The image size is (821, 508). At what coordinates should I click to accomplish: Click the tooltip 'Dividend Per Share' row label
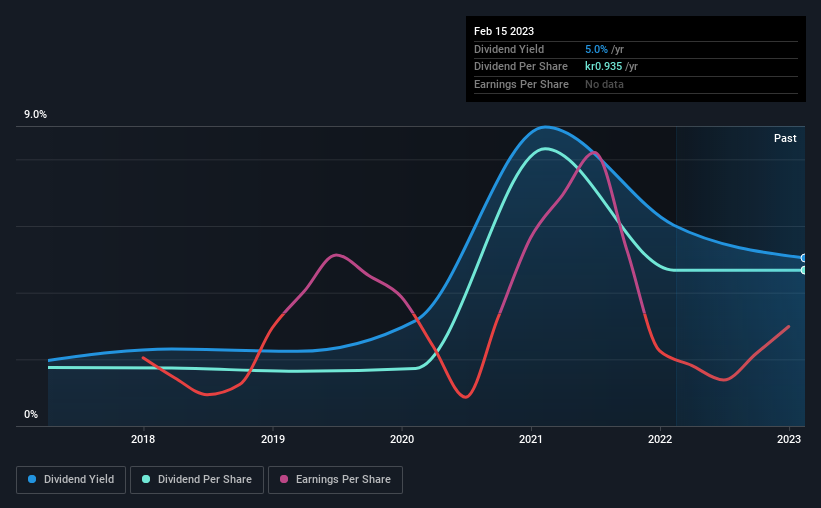(x=520, y=67)
